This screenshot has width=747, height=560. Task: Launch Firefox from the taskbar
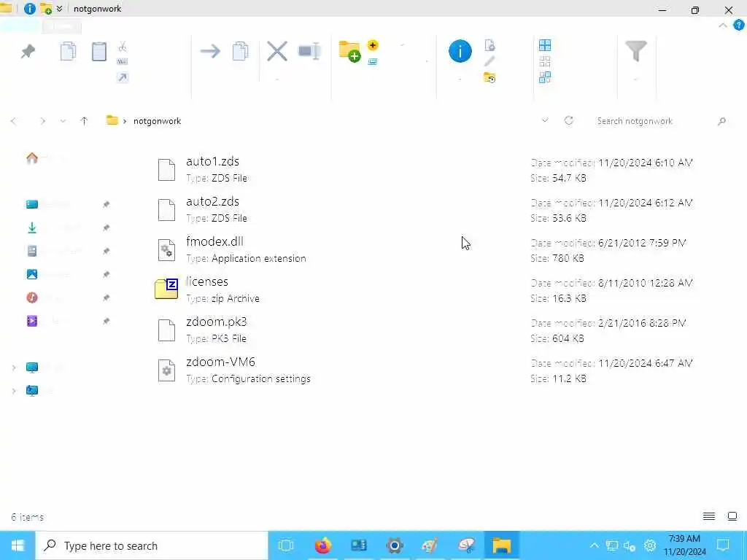(x=322, y=545)
